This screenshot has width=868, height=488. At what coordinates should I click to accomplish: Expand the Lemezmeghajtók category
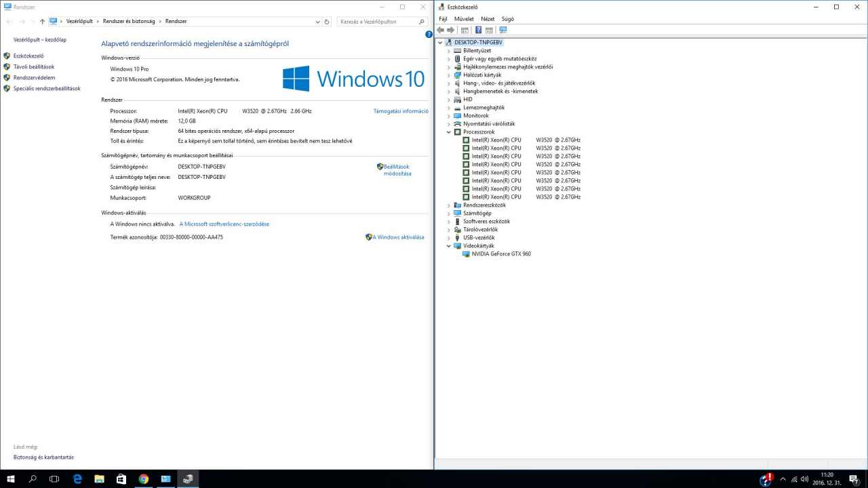448,108
